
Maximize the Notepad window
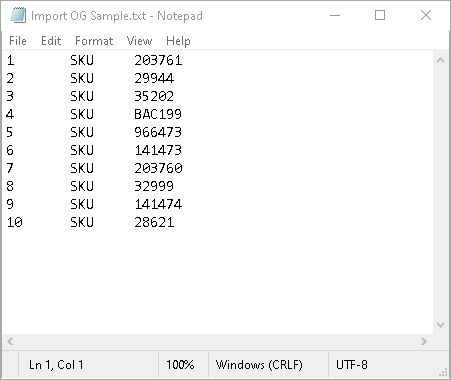(x=380, y=15)
